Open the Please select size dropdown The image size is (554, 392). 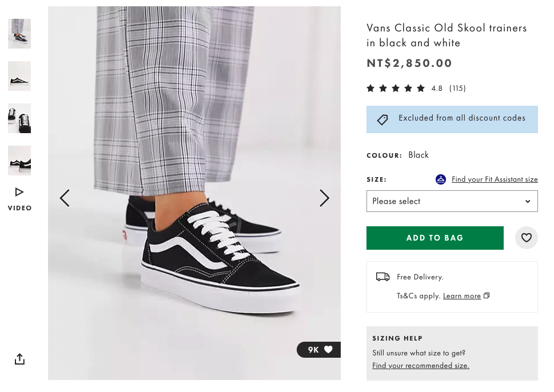pos(451,201)
